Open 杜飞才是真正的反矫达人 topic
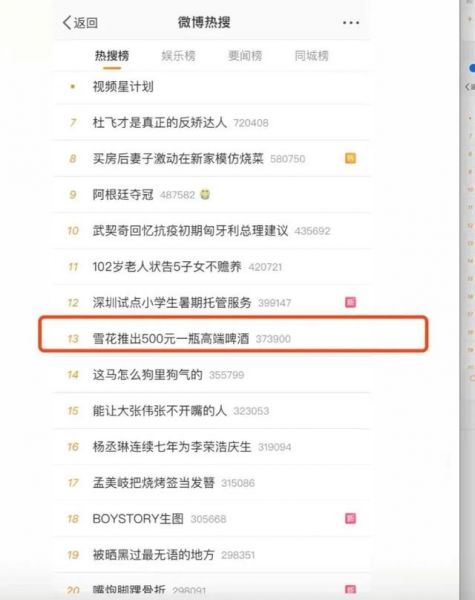Image resolution: width=475 pixels, height=600 pixels. click(x=160, y=122)
